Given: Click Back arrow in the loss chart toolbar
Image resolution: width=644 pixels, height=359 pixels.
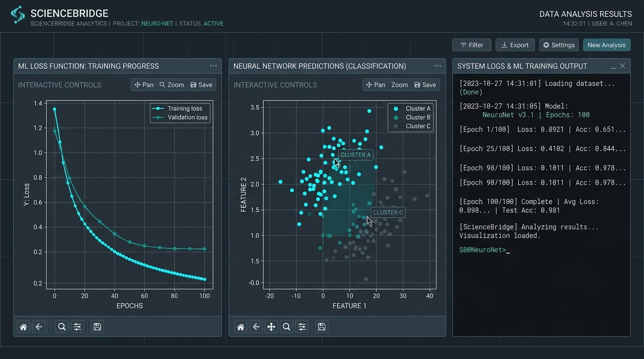Looking at the screenshot, I should coord(39,327).
